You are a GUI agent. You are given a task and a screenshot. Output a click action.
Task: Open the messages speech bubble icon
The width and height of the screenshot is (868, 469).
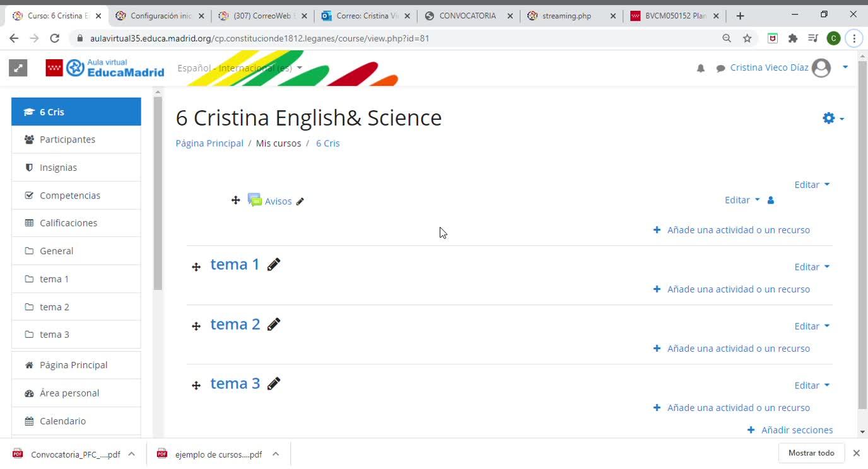point(720,68)
